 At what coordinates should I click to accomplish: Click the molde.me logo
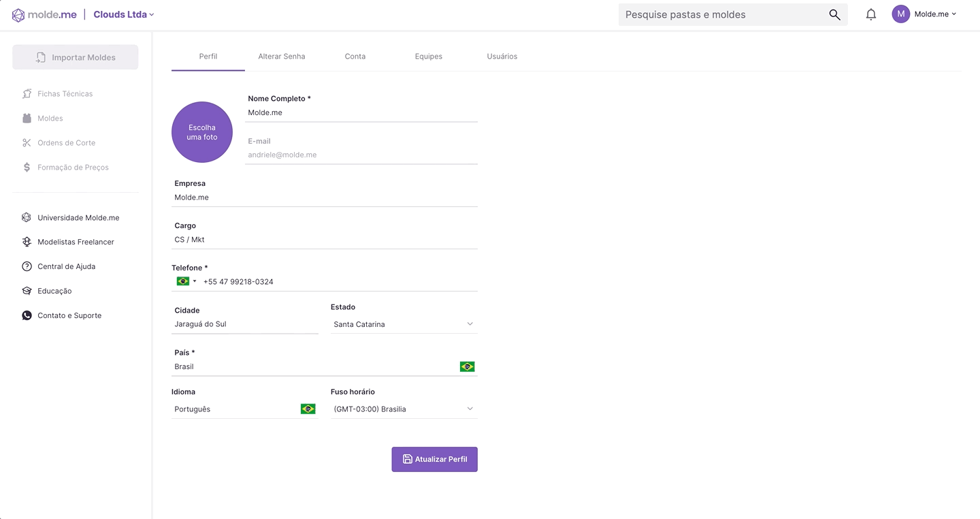tap(44, 14)
